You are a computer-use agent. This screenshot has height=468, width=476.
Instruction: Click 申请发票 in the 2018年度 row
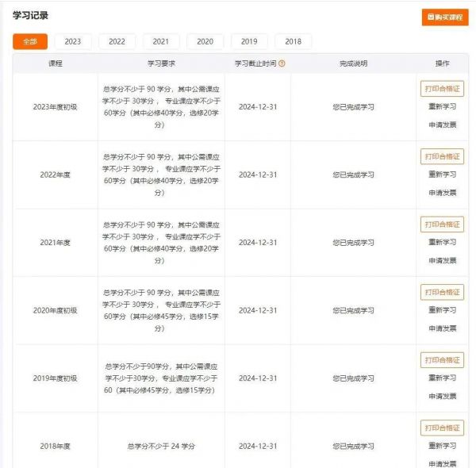(443, 464)
